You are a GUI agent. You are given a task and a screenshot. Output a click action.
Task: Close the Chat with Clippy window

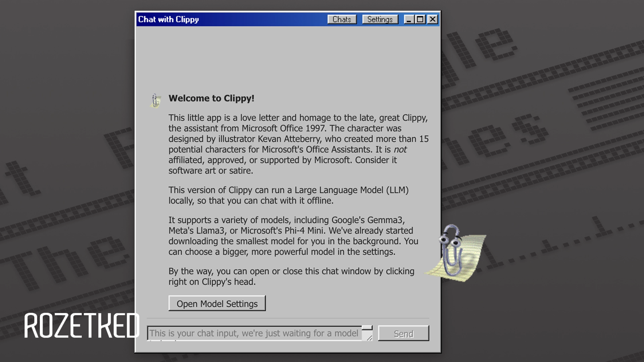[x=433, y=19]
